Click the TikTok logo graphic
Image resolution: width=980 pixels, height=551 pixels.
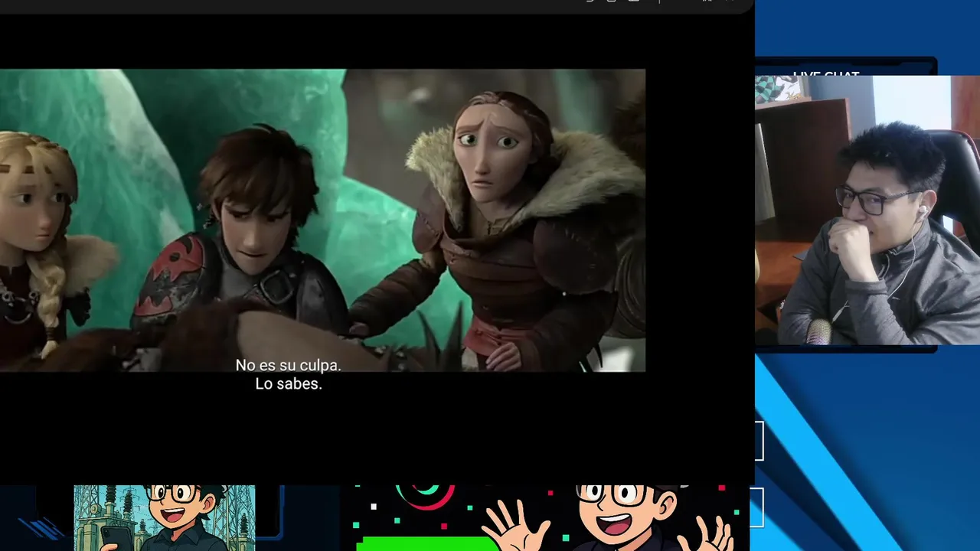(x=425, y=497)
